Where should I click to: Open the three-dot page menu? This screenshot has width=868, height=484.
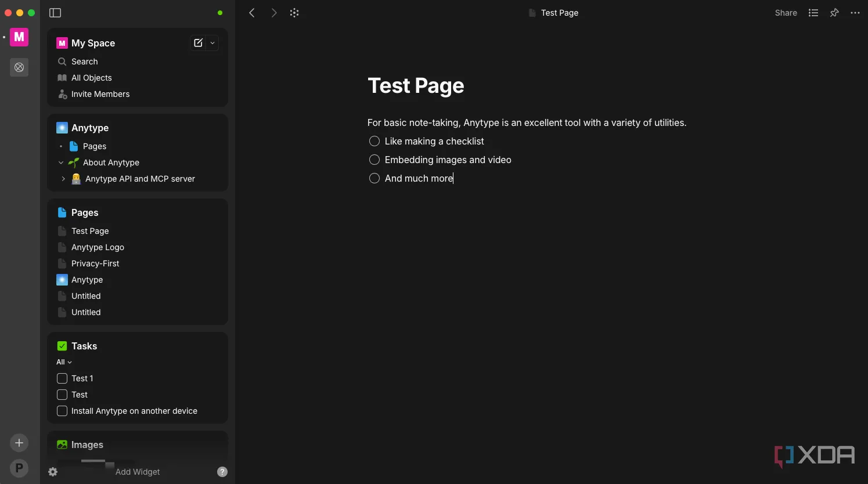coord(855,13)
